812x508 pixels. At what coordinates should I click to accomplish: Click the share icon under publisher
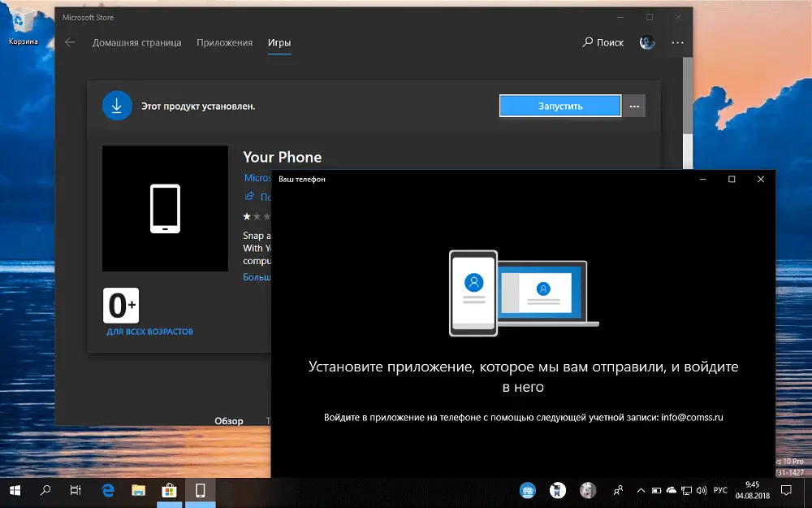(x=249, y=196)
